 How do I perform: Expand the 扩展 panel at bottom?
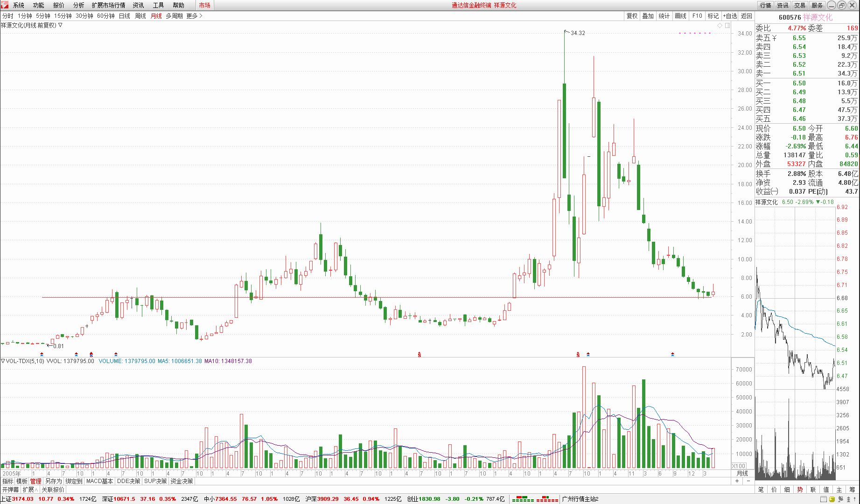(30, 490)
